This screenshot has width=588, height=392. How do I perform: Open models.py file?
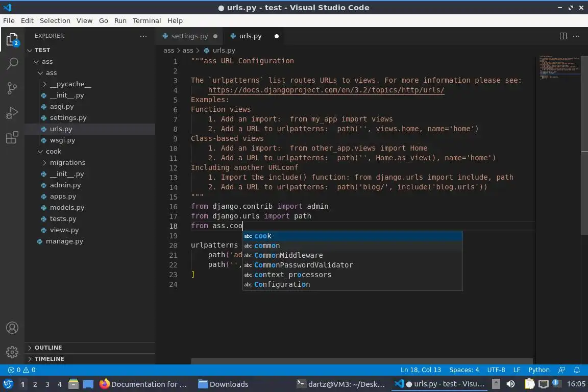[x=90, y=207]
